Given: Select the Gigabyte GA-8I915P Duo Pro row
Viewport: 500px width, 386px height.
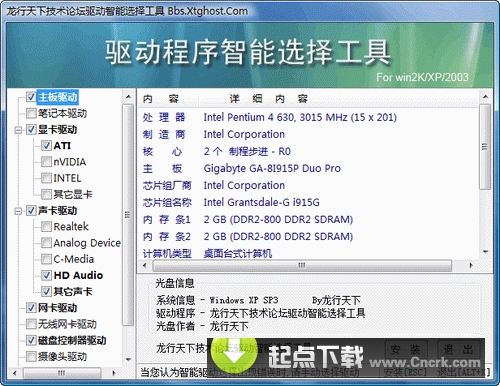Looking at the screenshot, I should click(308, 168).
